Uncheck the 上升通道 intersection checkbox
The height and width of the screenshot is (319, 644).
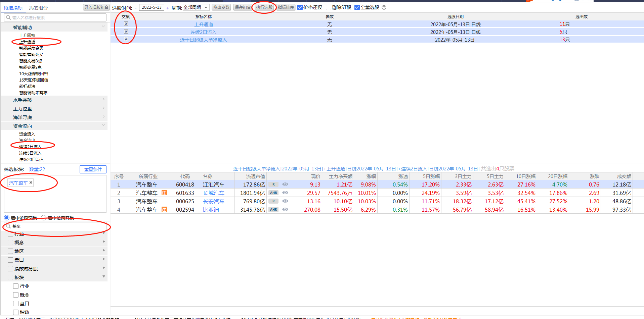(x=126, y=24)
